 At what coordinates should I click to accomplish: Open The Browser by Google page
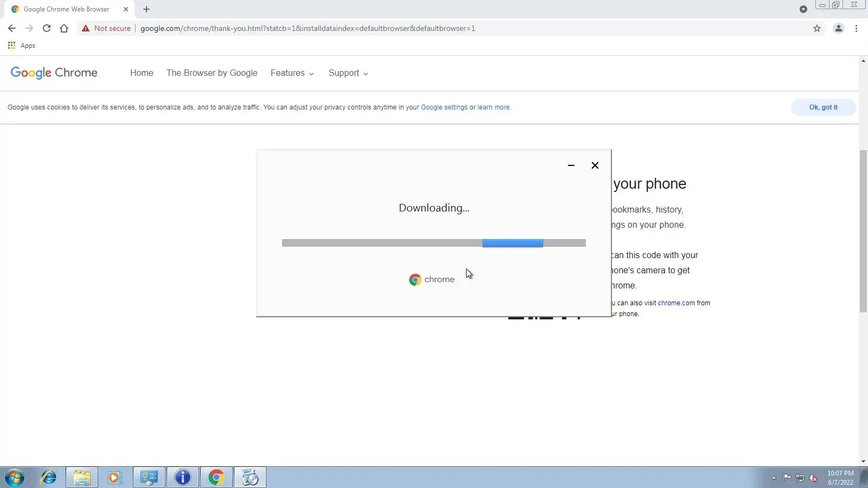[212, 73]
